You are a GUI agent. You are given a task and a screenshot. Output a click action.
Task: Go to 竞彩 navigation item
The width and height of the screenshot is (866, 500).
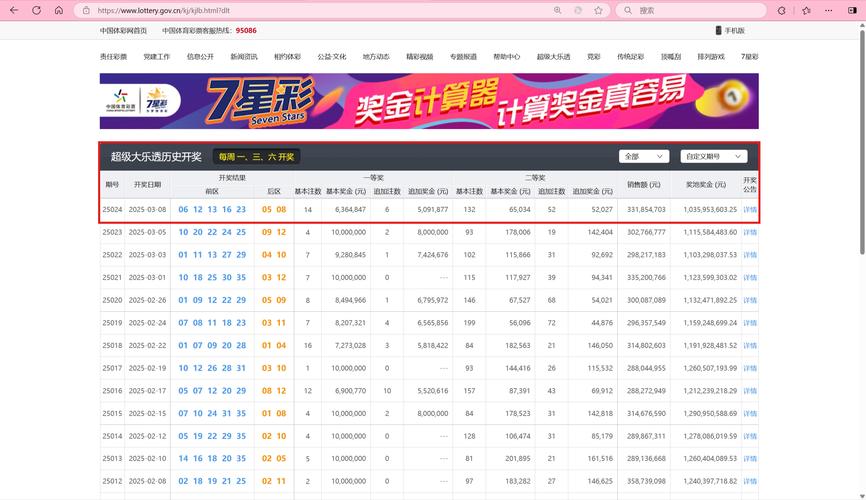[594, 56]
